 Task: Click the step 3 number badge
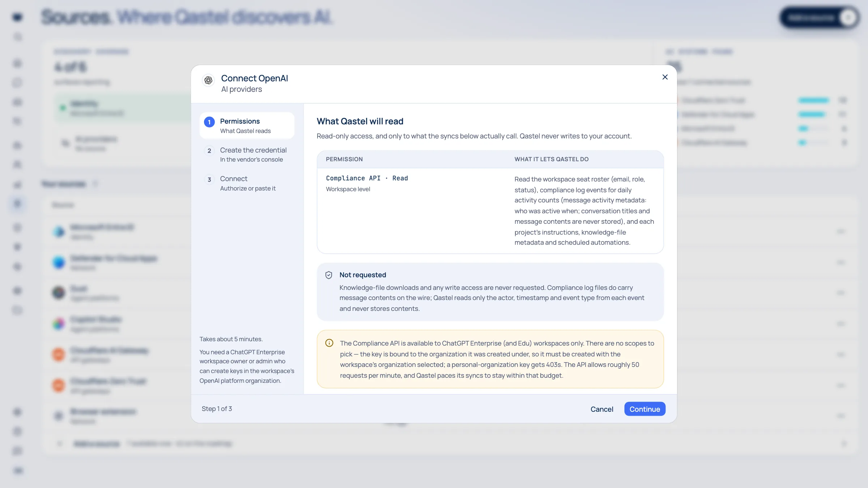[209, 180]
